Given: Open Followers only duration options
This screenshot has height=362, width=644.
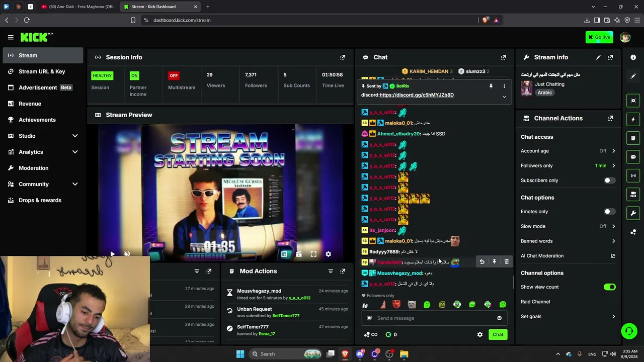Looking at the screenshot, I should [x=568, y=165].
